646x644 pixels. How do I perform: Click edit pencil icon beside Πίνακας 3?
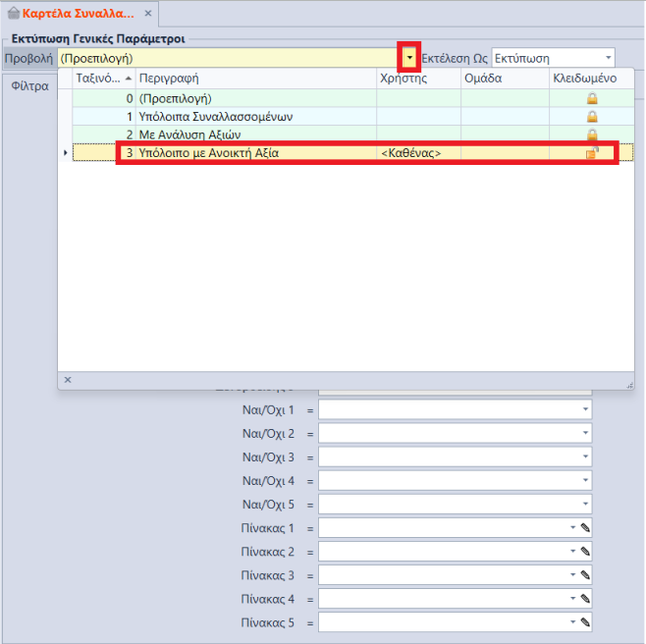point(585,575)
